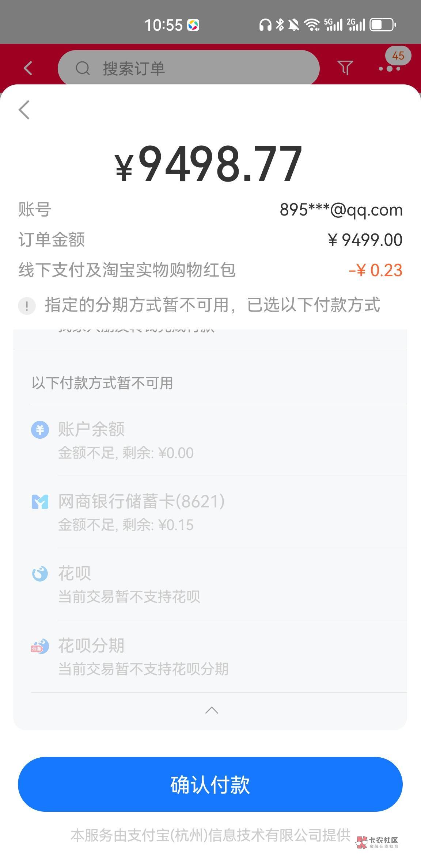Tap the 45 notification badge

pyautogui.click(x=398, y=56)
